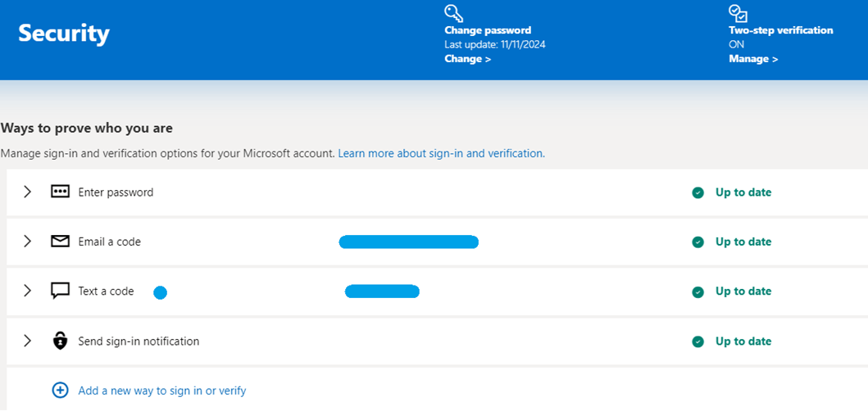868x411 pixels.
Task: Click the plus circle icon to add verification
Action: tap(60, 391)
